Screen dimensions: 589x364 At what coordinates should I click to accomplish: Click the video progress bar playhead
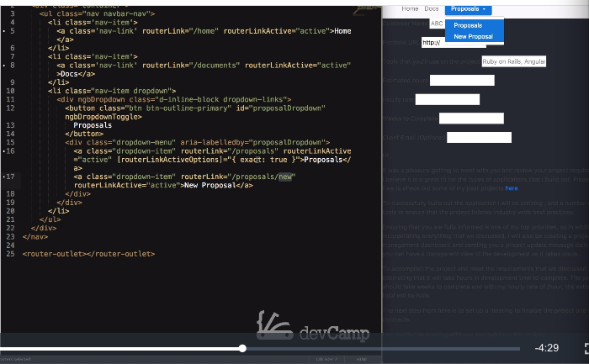coord(242,348)
